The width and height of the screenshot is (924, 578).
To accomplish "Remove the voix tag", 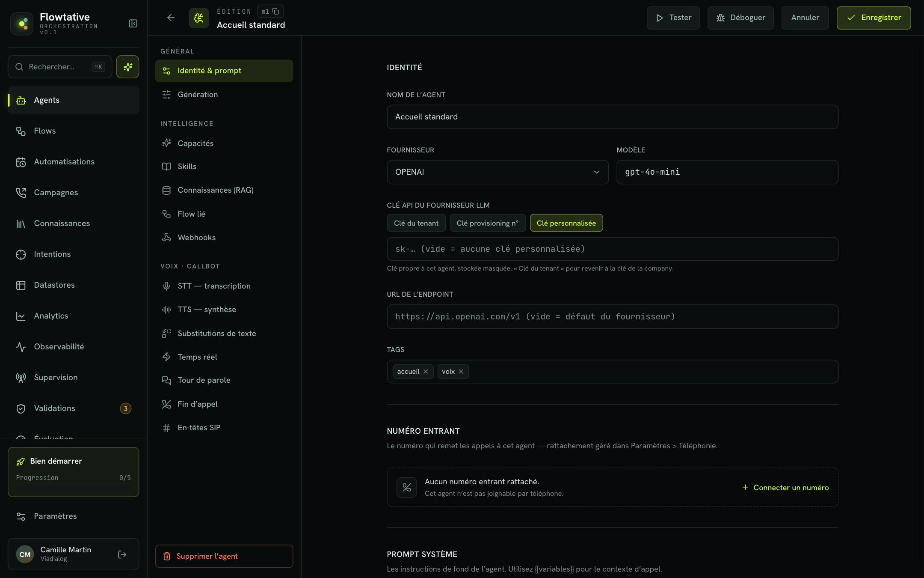I will pos(461,372).
